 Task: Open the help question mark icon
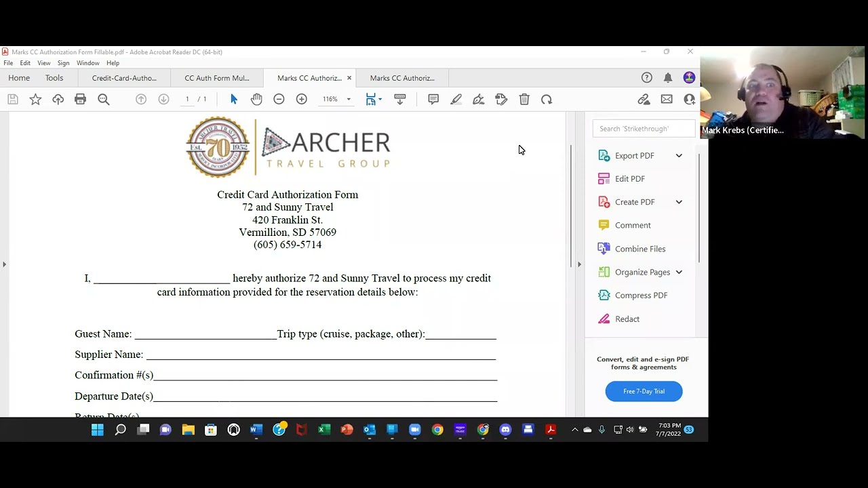pyautogui.click(x=647, y=78)
